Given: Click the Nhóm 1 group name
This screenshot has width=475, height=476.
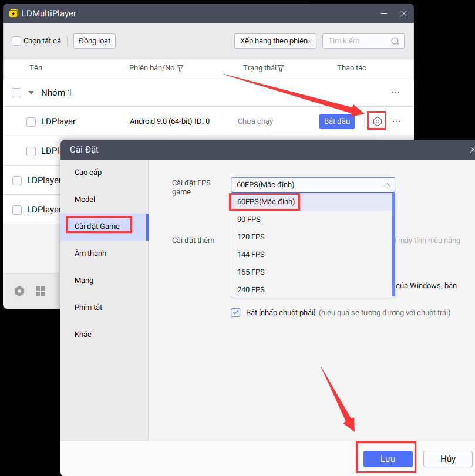Looking at the screenshot, I should 56,93.
